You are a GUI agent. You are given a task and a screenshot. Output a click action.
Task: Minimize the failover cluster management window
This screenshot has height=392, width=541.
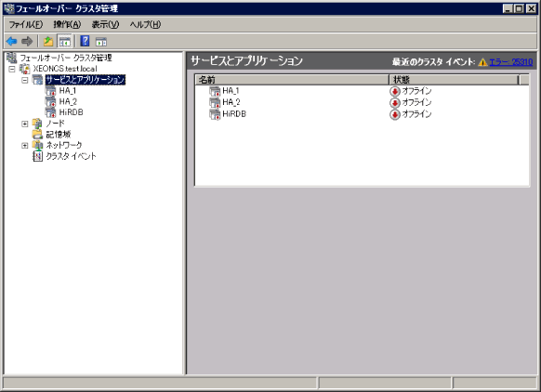508,8
